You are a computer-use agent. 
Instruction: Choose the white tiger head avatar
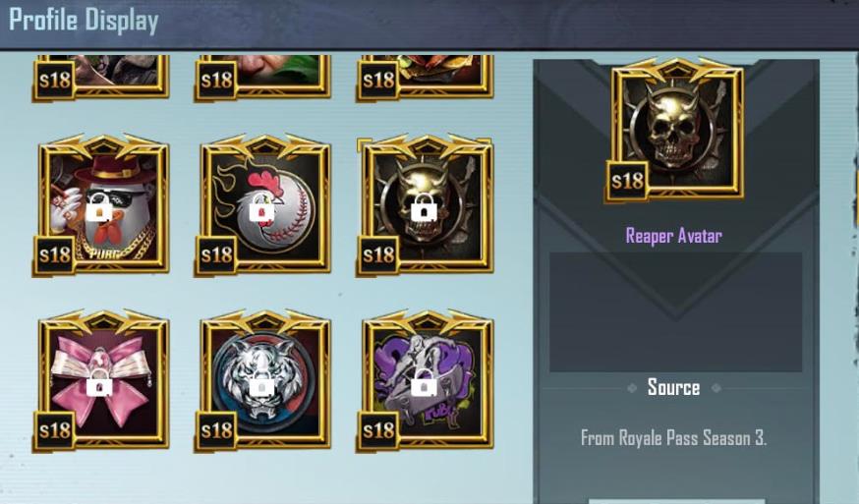pyautogui.click(x=263, y=381)
